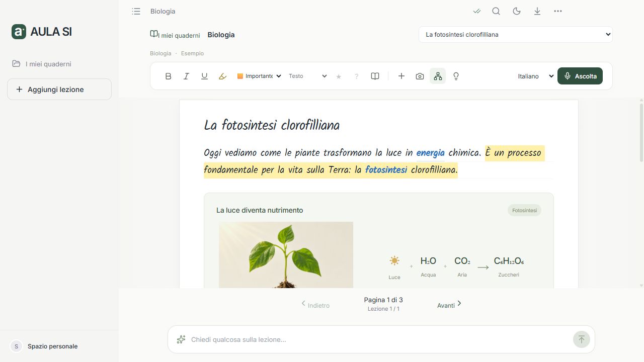Image resolution: width=644 pixels, height=362 pixels.
Task: Click the double-checkmark saved icon
Action: (x=477, y=11)
